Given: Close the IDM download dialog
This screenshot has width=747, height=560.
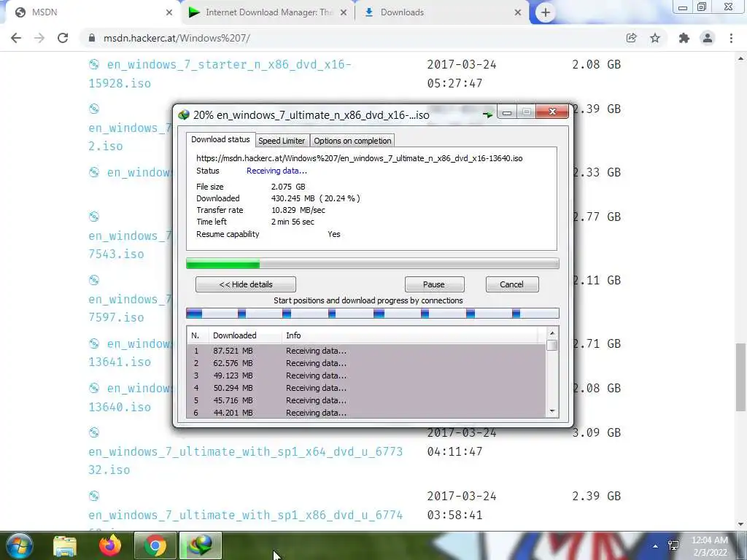Looking at the screenshot, I should click(552, 112).
